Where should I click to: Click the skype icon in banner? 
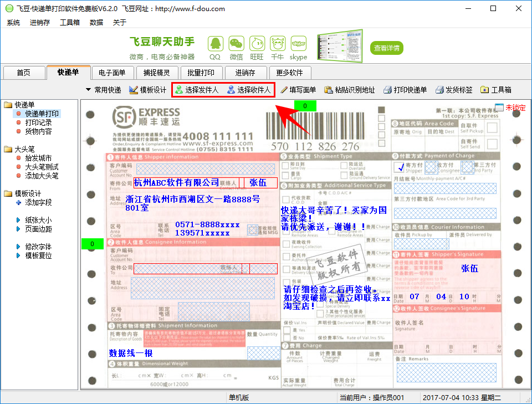click(298, 44)
